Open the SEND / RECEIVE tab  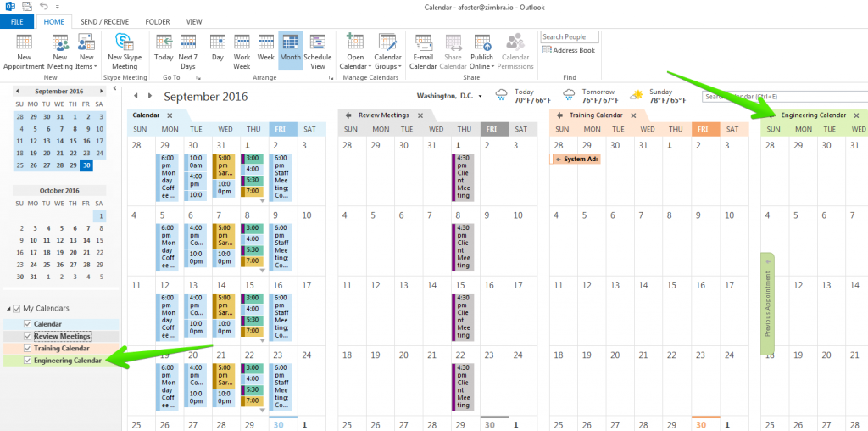tap(104, 21)
